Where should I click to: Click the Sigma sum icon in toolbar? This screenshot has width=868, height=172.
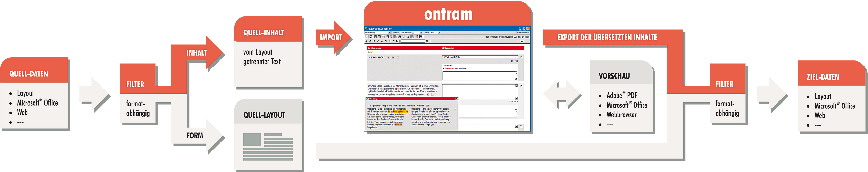click(408, 36)
